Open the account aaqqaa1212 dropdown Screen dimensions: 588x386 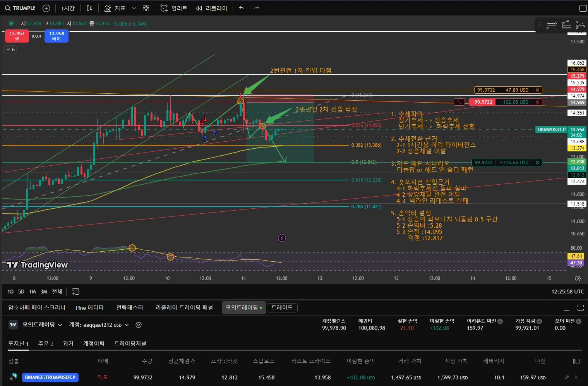click(x=99, y=325)
